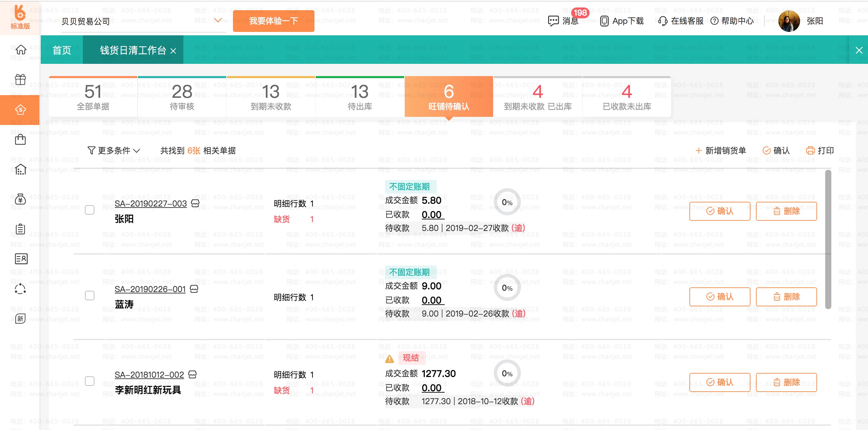
Task: Click the message chat bubble icon
Action: pos(553,21)
